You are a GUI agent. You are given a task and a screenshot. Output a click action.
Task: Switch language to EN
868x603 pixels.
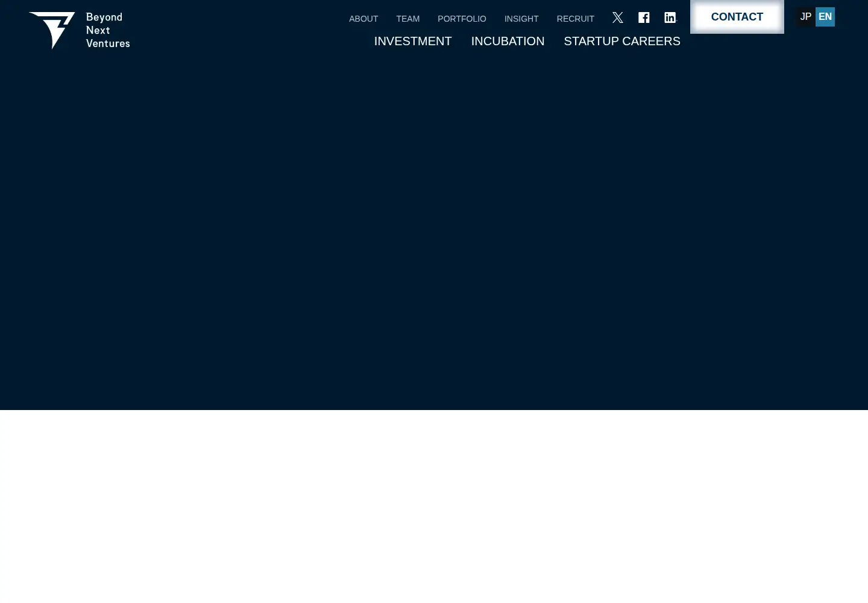pyautogui.click(x=825, y=17)
